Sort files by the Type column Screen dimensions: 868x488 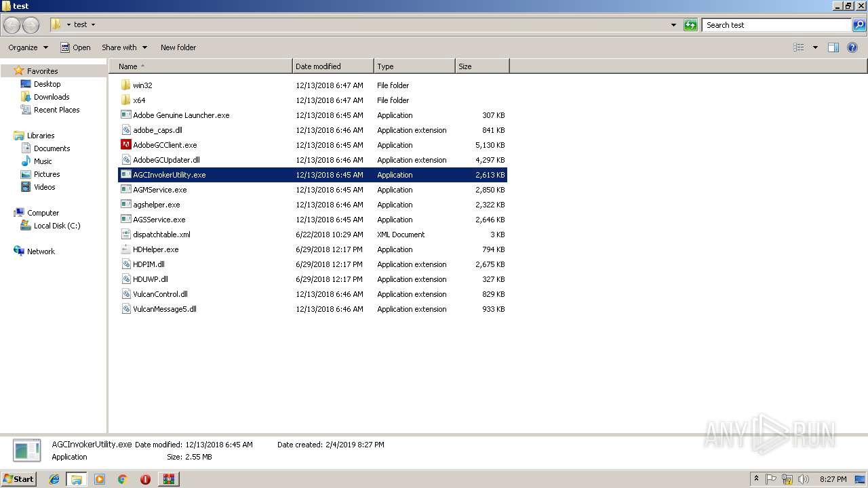coord(414,66)
